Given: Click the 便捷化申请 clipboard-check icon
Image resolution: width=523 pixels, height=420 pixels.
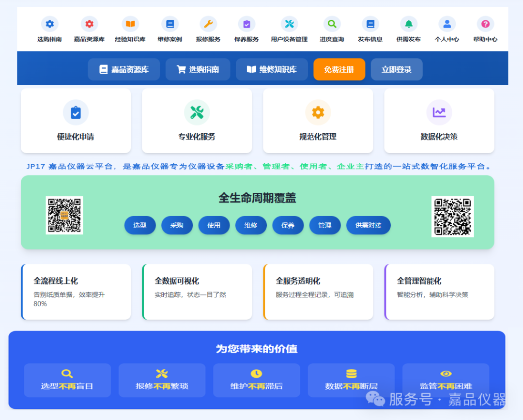Looking at the screenshot, I should click(76, 112).
